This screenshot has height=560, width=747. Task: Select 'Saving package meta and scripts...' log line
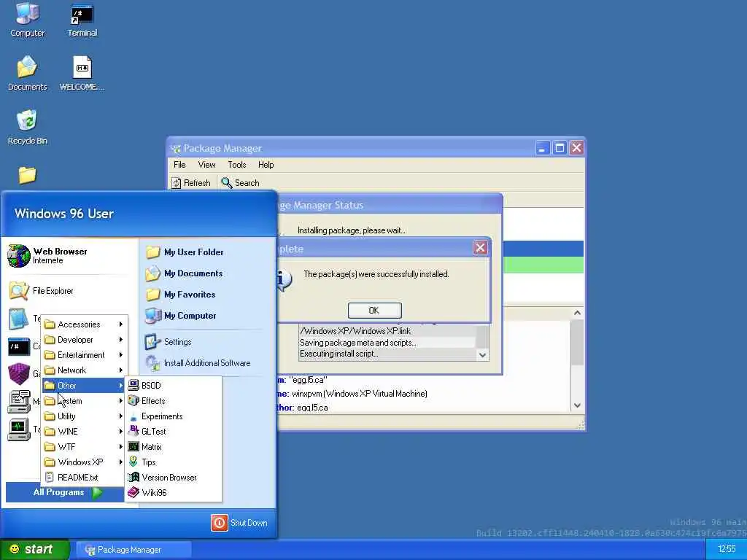click(387, 343)
